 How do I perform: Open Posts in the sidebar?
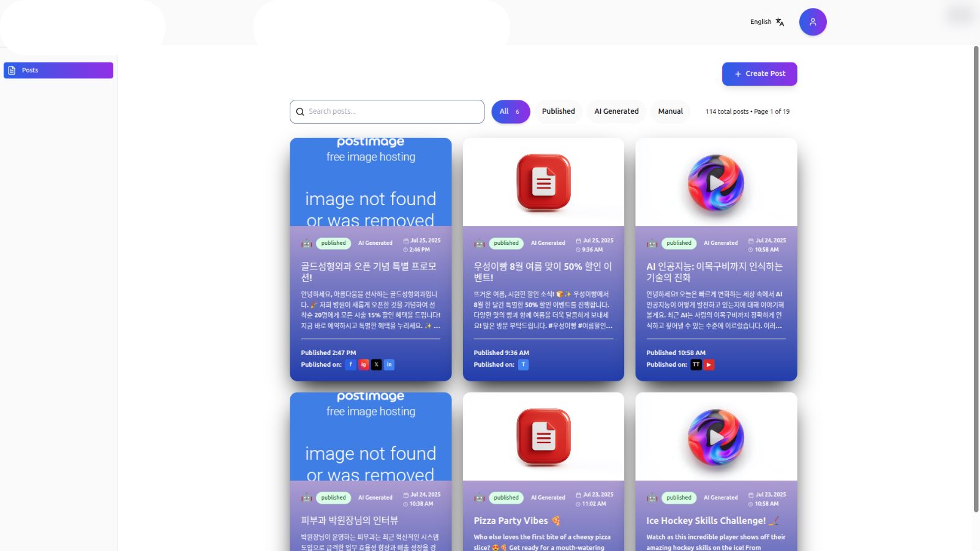[x=58, y=70]
